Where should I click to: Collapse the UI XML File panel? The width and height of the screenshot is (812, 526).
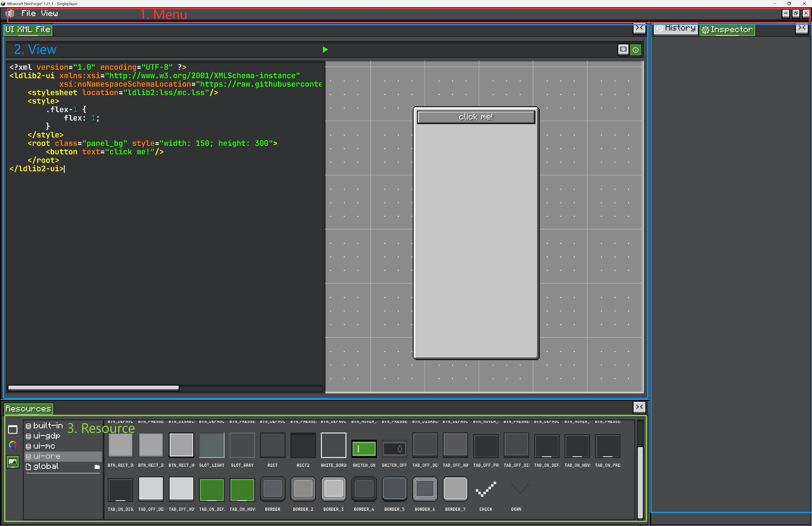click(639, 28)
